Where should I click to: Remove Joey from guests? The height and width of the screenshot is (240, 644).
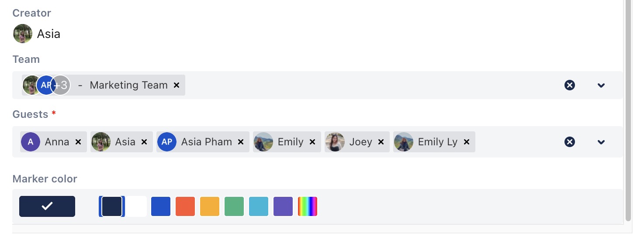pos(381,142)
